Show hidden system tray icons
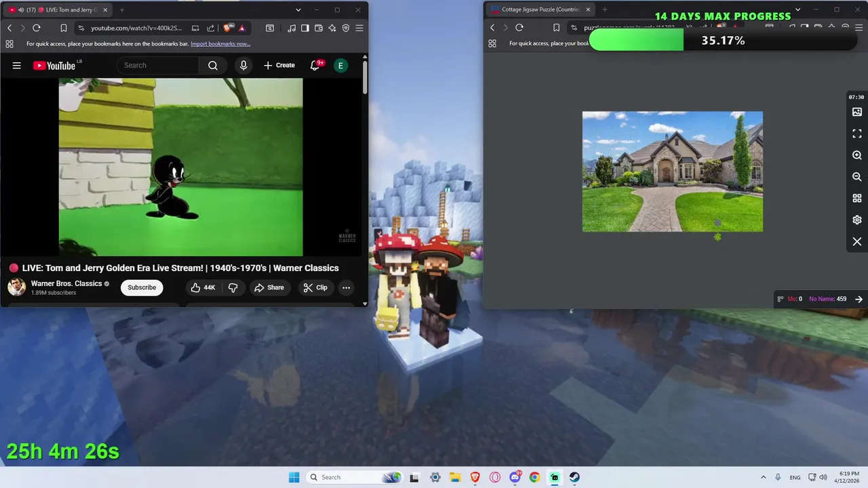Image resolution: width=868 pixels, height=488 pixels. 763,477
